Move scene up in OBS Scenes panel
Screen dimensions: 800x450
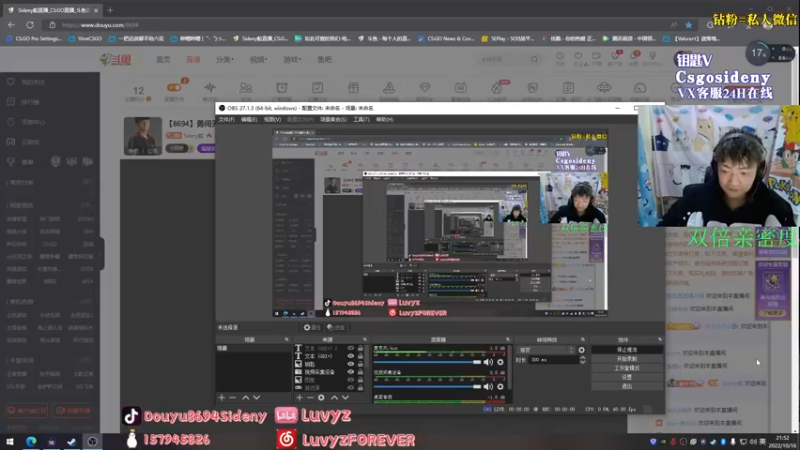245,397
